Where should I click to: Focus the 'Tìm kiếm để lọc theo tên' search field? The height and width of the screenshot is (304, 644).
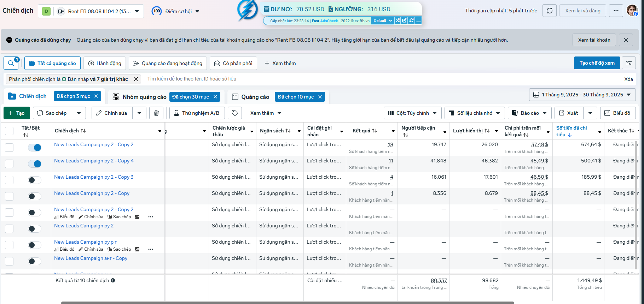click(x=382, y=79)
